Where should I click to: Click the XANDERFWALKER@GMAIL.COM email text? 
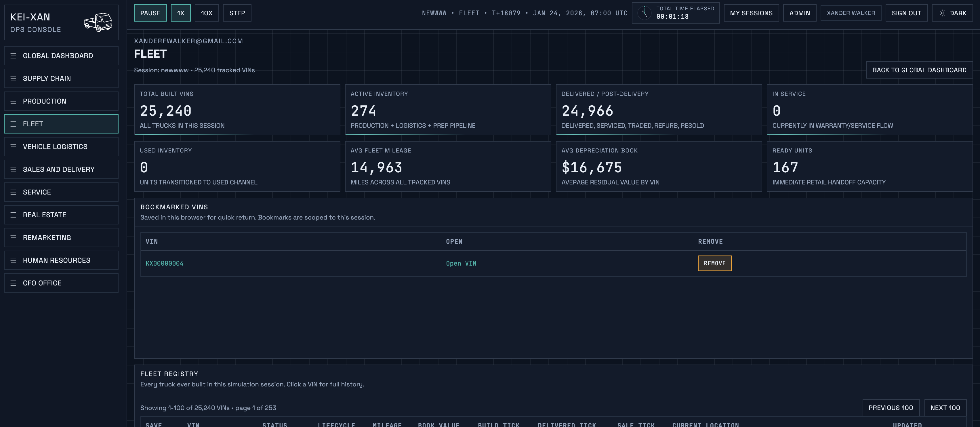click(188, 41)
